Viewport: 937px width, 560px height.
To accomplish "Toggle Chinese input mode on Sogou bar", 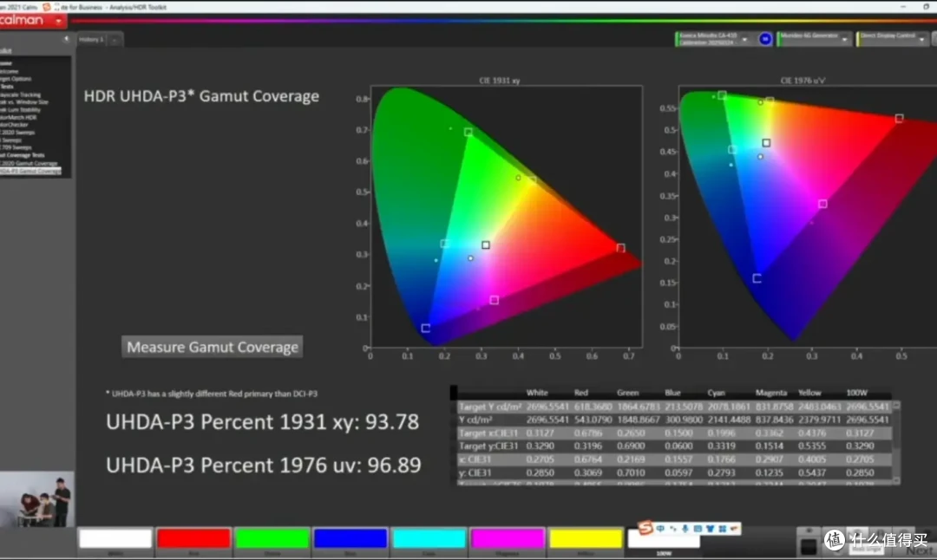I will [660, 528].
